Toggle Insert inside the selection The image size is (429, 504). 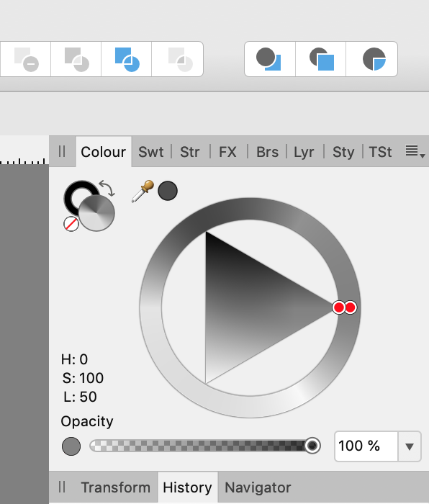[x=372, y=59]
